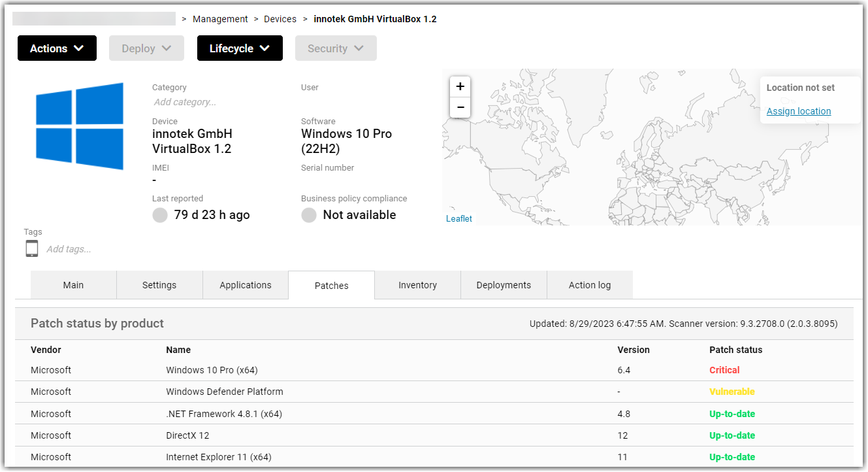Open the Leaflet attribution link
Viewport: 868px width, 472px height.
(459, 218)
